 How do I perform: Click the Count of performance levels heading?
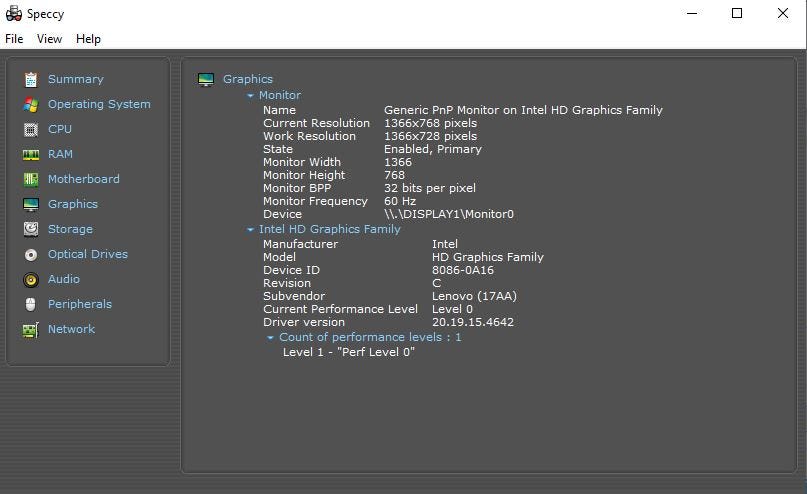371,337
